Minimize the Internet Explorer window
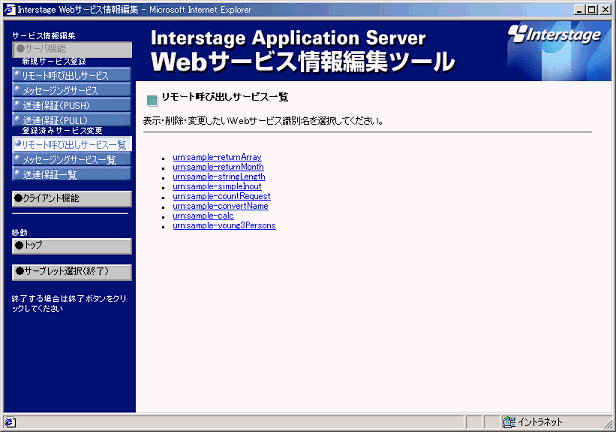 [x=579, y=10]
